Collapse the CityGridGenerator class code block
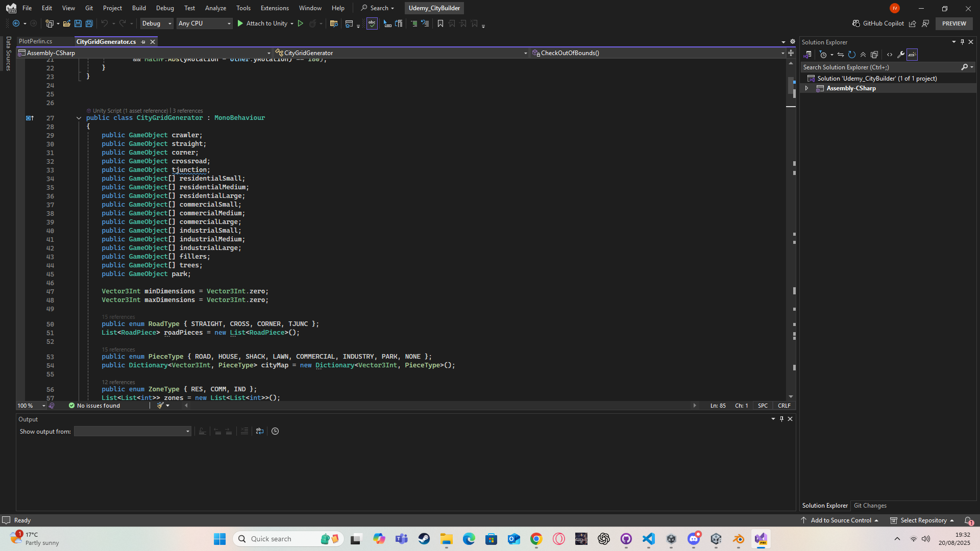 (79, 118)
